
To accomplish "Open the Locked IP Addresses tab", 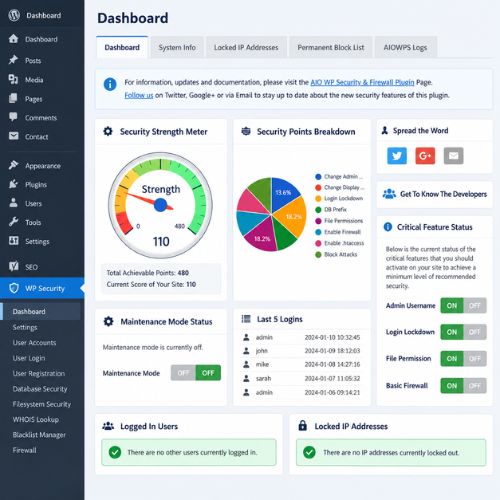I will point(246,47).
